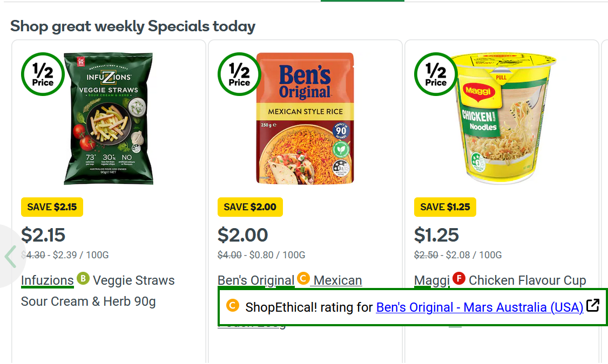Viewport: 608px width, 364px height.
Task: Open Ben's Original - Mars Australia (USA) link
Action: tap(479, 307)
